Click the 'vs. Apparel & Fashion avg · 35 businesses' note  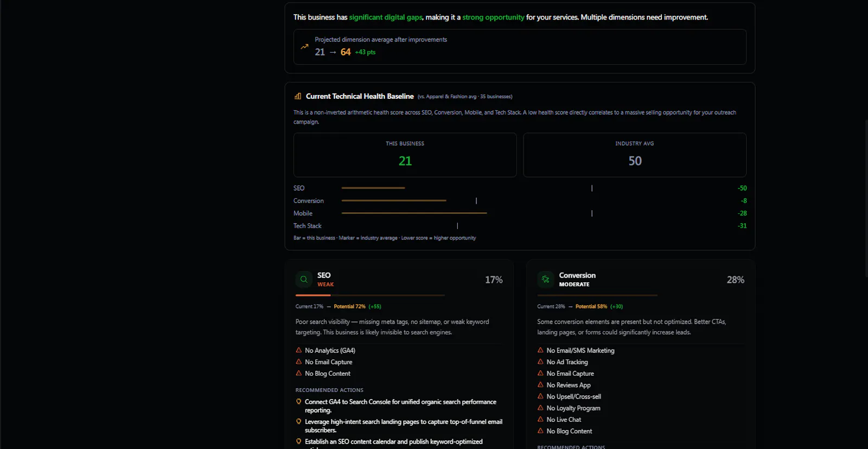pyautogui.click(x=465, y=97)
